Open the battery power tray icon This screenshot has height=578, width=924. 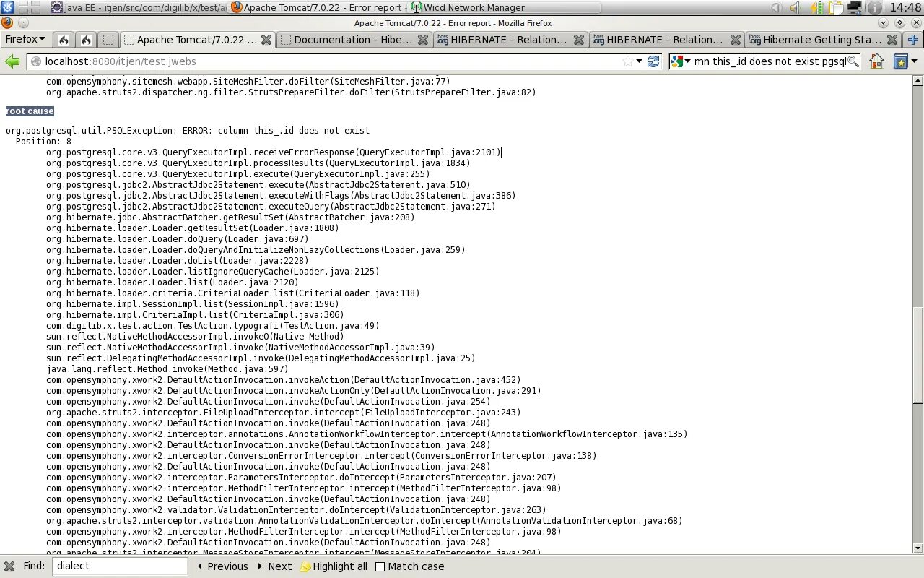[816, 8]
